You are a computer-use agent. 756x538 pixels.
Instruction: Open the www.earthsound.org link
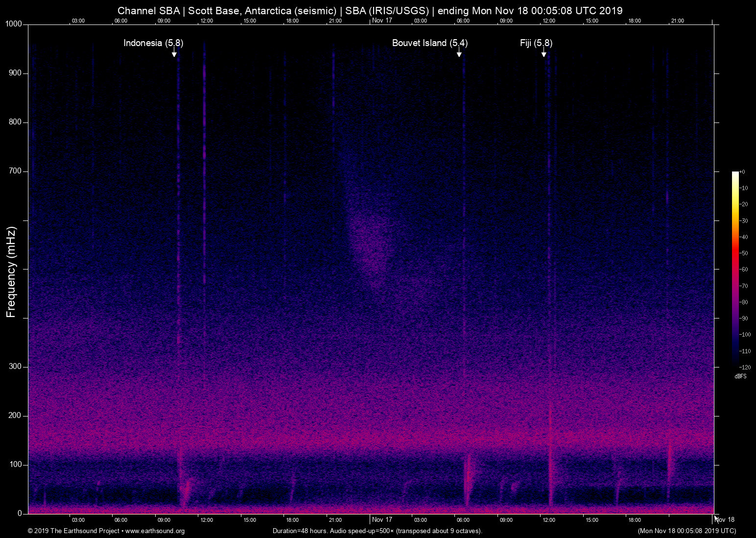(156, 531)
